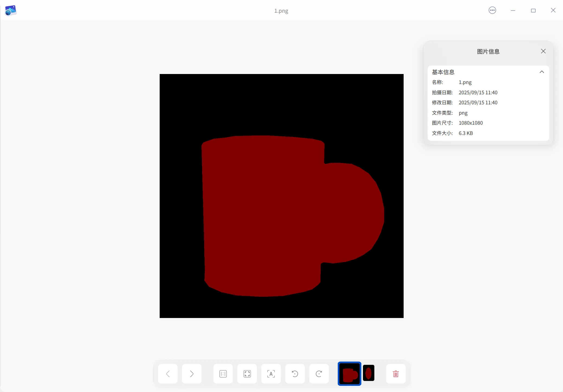Click the 1.png name value
Image resolution: width=563 pixels, height=392 pixels.
[465, 82]
